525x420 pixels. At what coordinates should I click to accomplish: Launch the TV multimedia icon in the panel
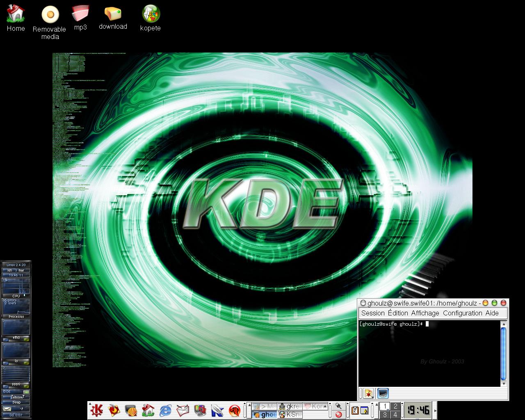200,410
